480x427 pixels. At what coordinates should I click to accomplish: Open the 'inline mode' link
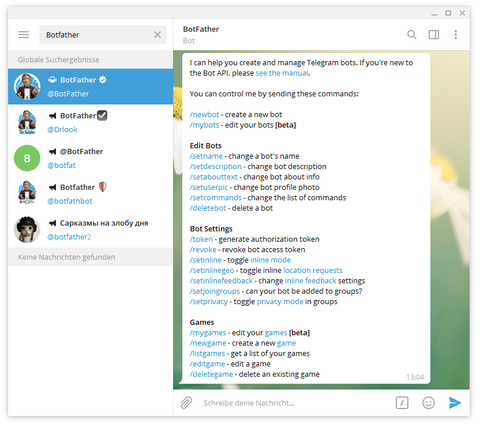pyautogui.click(x=270, y=260)
